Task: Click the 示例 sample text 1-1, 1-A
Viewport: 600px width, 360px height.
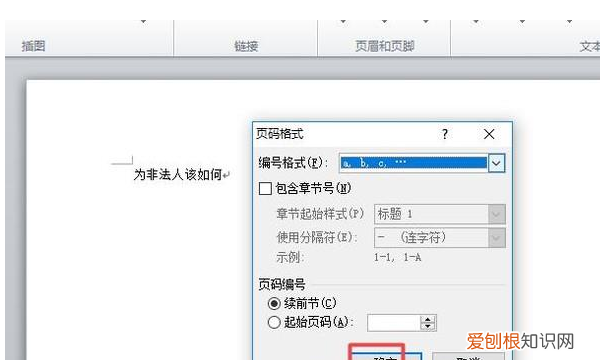Action: click(398, 257)
